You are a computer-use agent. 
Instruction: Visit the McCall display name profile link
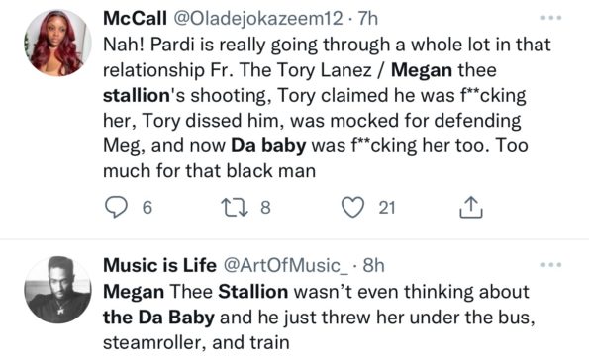[136, 18]
